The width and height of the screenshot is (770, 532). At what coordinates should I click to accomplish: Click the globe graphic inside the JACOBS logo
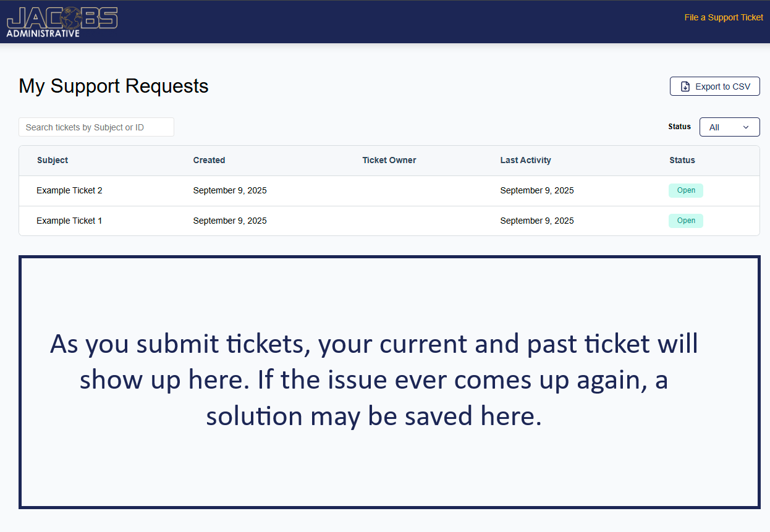click(70, 17)
